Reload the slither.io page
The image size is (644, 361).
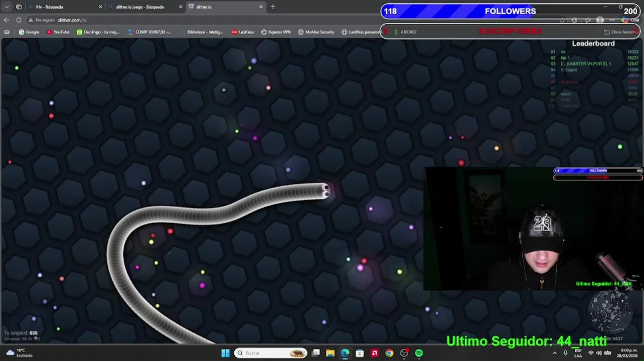19,20
